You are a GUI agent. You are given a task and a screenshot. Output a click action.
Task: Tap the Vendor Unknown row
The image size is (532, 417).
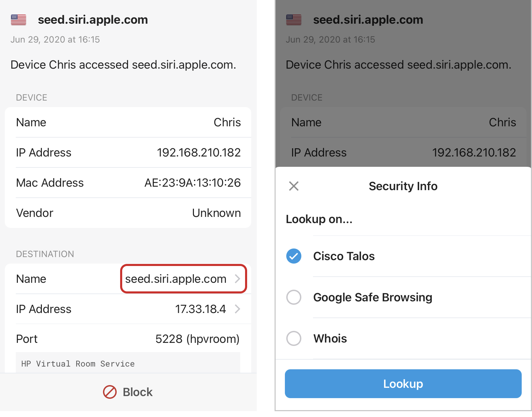tap(128, 213)
